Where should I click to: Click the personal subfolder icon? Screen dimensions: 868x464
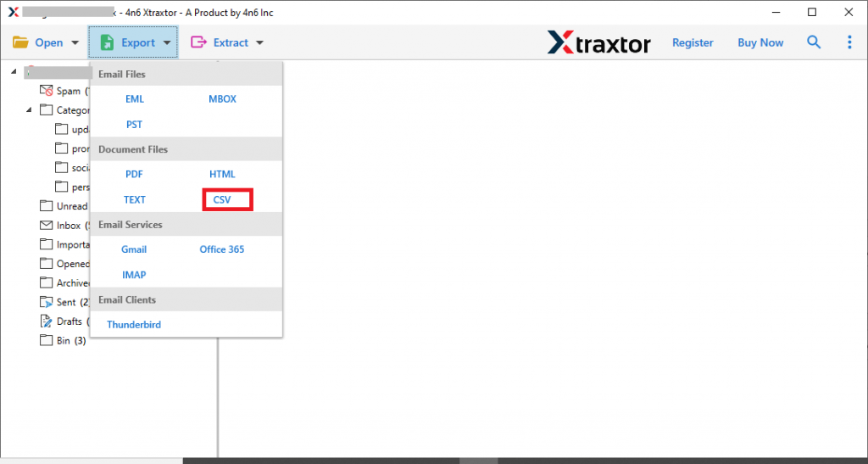coord(61,187)
